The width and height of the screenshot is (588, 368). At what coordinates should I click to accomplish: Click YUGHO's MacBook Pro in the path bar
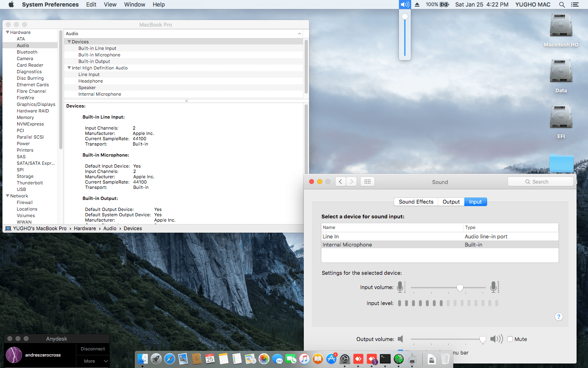point(40,229)
